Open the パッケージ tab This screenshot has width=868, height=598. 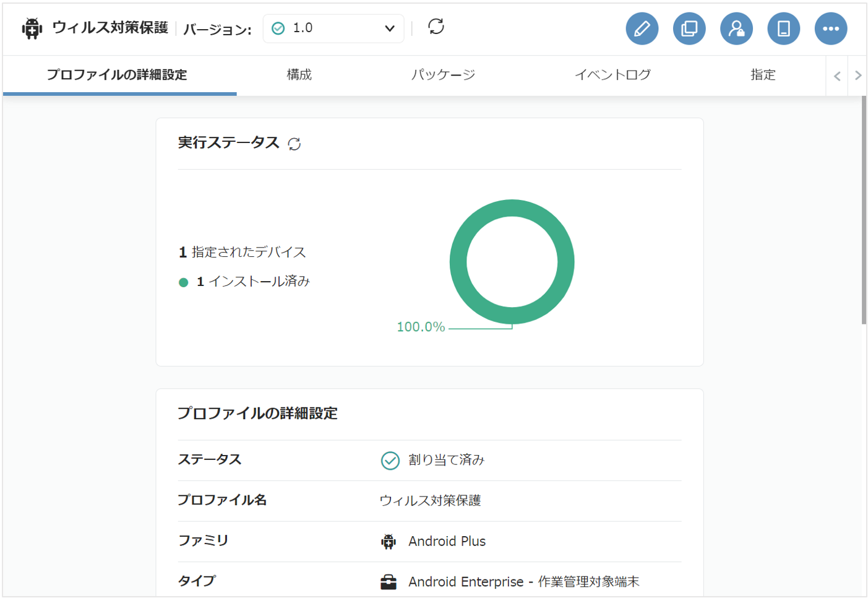point(444,75)
